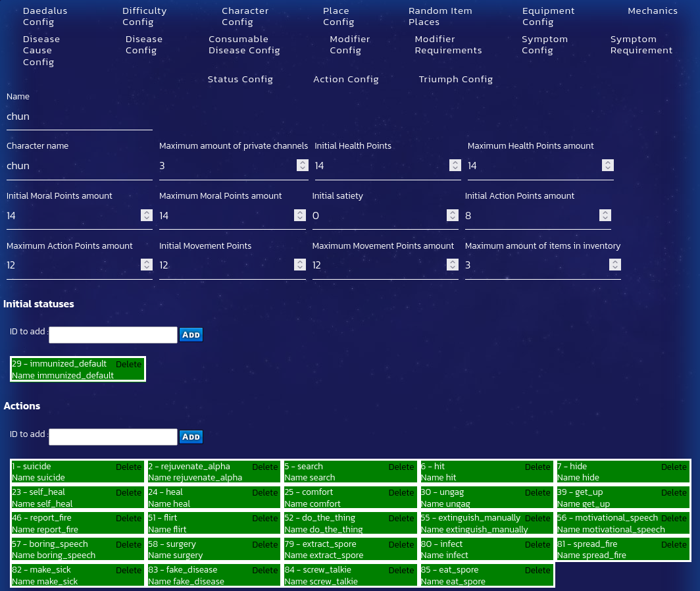700x591 pixels.
Task: Delete the immunized_default status
Action: tap(128, 364)
